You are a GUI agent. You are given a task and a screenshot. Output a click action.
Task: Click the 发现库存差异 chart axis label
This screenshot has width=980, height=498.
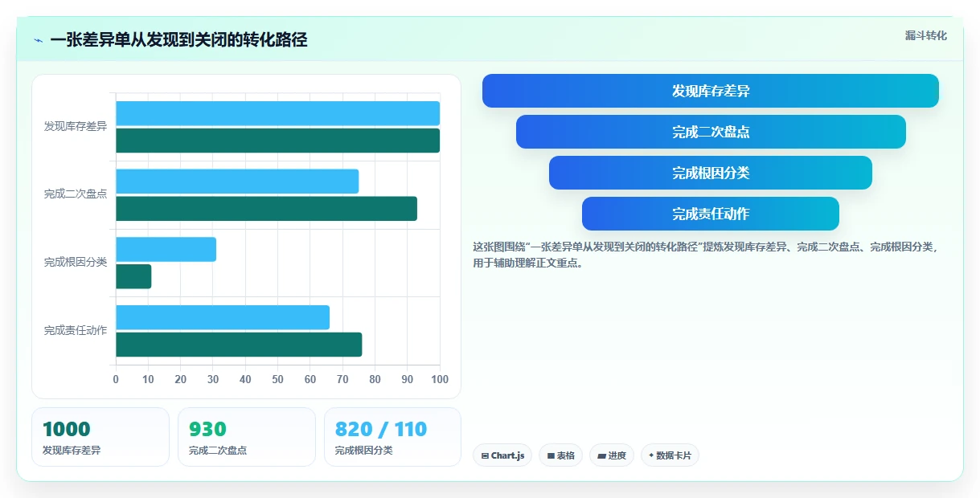pyautogui.click(x=76, y=126)
